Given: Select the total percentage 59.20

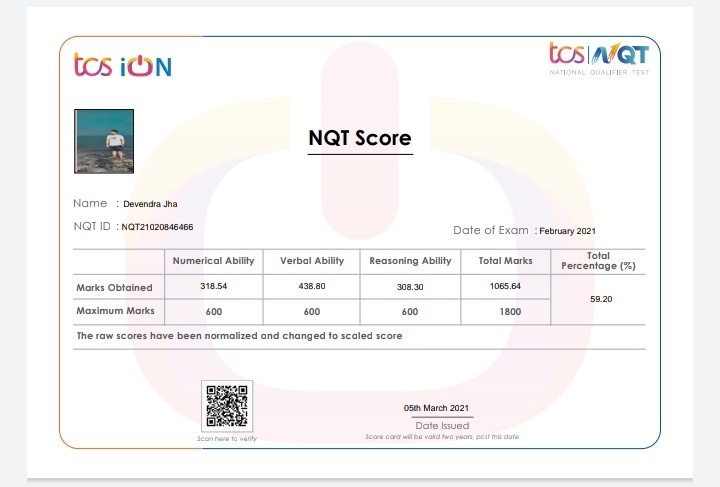Looking at the screenshot, I should coord(601,299).
